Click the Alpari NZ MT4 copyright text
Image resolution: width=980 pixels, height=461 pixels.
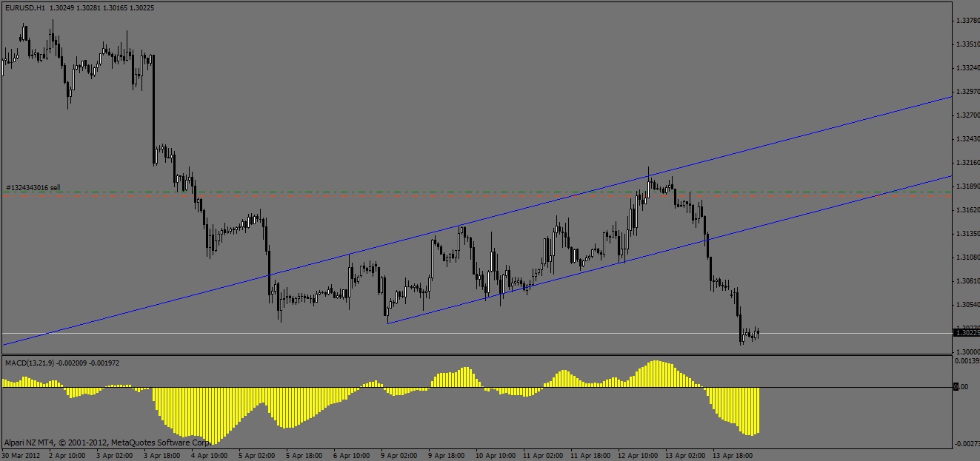[107, 441]
